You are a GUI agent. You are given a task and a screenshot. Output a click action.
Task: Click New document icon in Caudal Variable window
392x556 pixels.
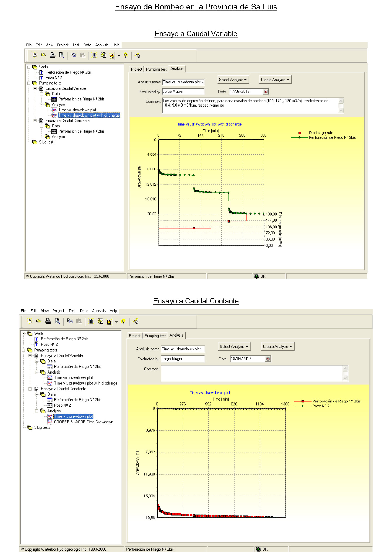[34, 55]
